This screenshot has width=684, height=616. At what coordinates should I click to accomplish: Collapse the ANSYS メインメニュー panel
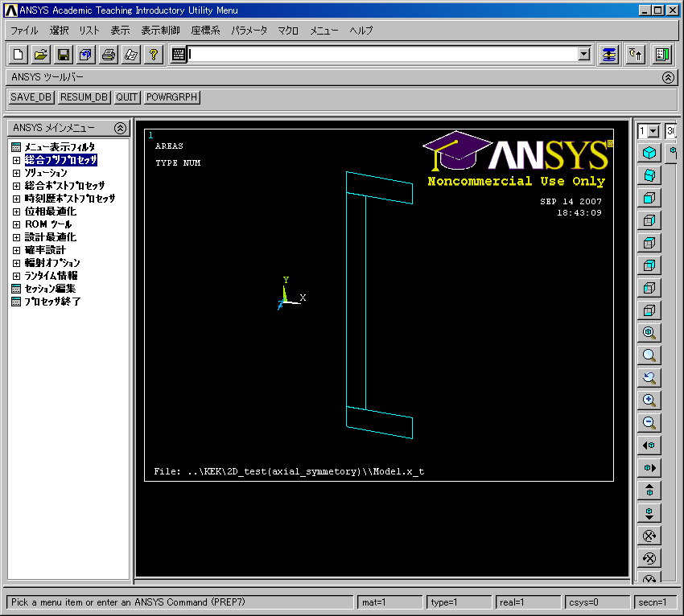[120, 128]
